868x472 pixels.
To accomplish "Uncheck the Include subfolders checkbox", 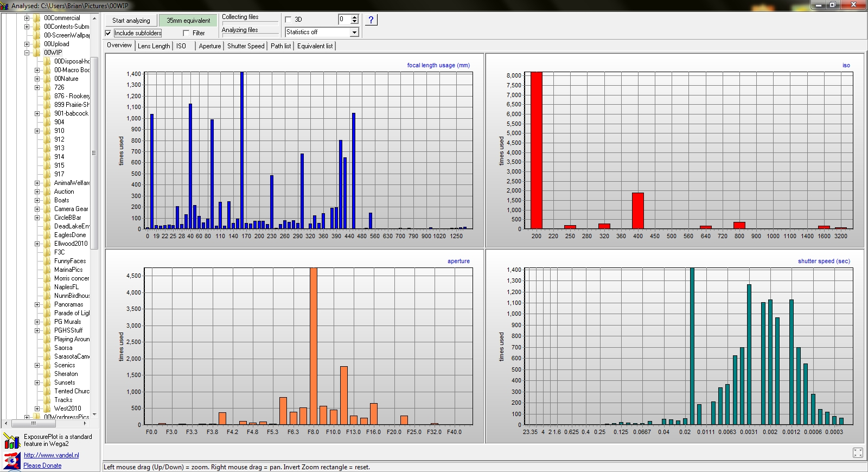I will click(x=108, y=33).
